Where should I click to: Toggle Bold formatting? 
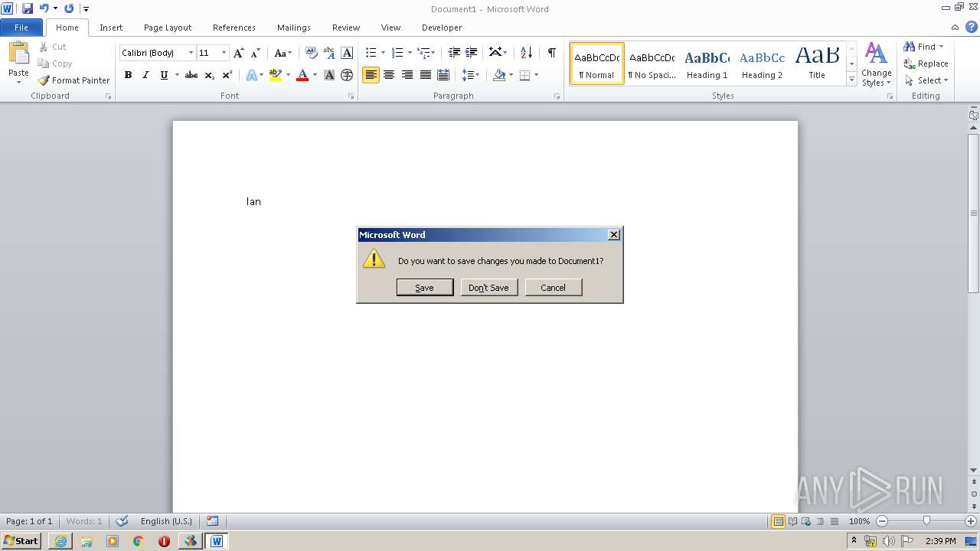point(128,75)
